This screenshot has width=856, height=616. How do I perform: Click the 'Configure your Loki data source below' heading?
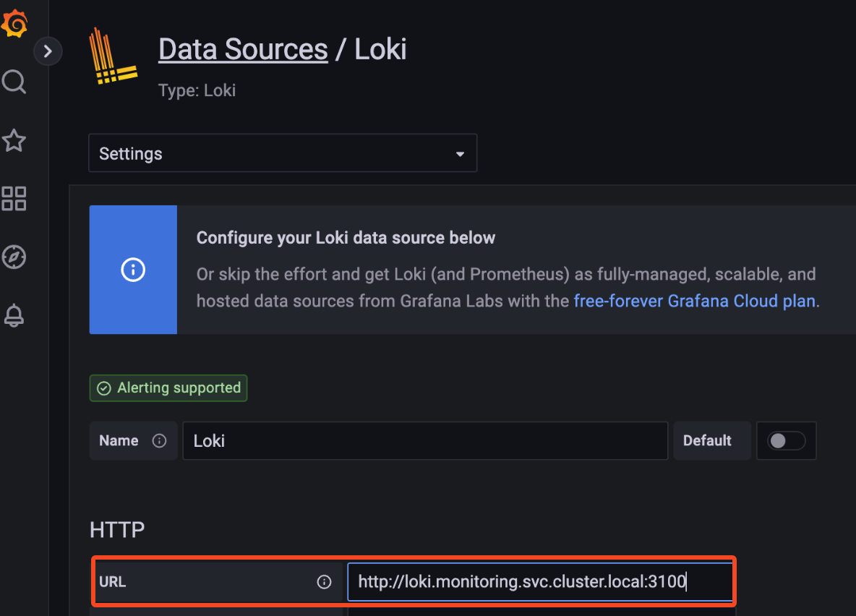(x=346, y=238)
